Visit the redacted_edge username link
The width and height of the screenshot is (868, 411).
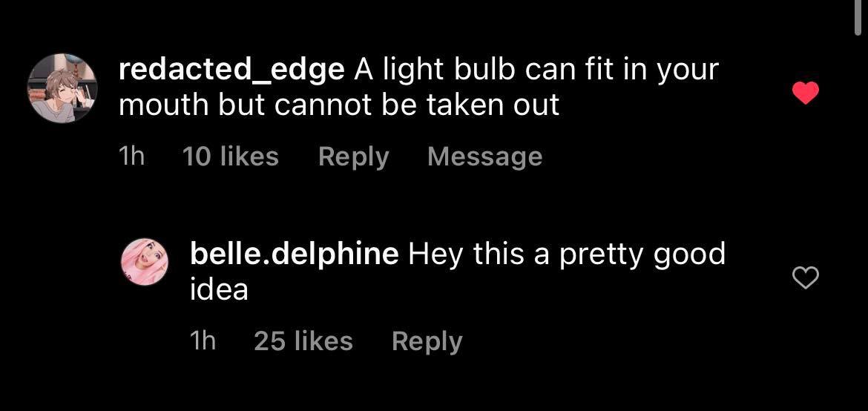pyautogui.click(x=232, y=70)
